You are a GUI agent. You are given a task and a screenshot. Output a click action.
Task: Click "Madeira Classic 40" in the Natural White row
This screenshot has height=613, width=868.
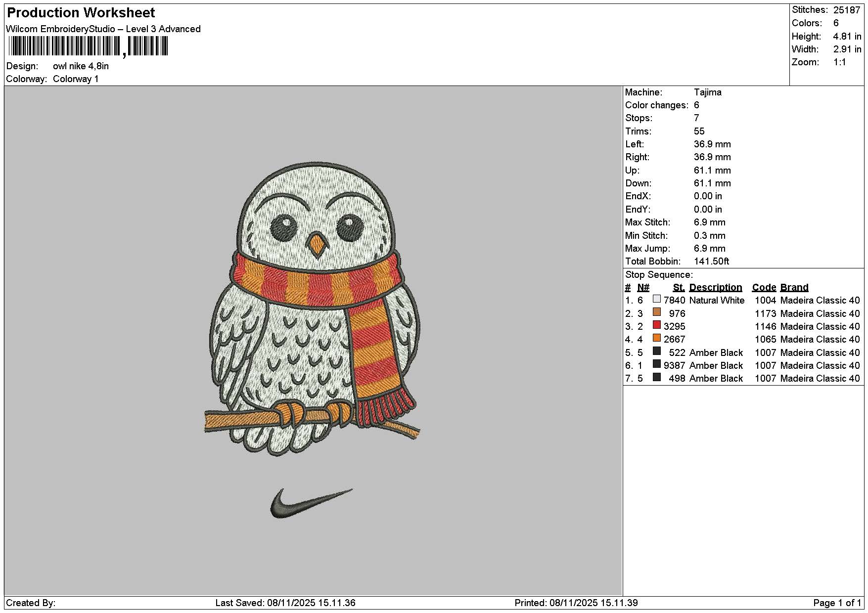pyautogui.click(x=820, y=301)
